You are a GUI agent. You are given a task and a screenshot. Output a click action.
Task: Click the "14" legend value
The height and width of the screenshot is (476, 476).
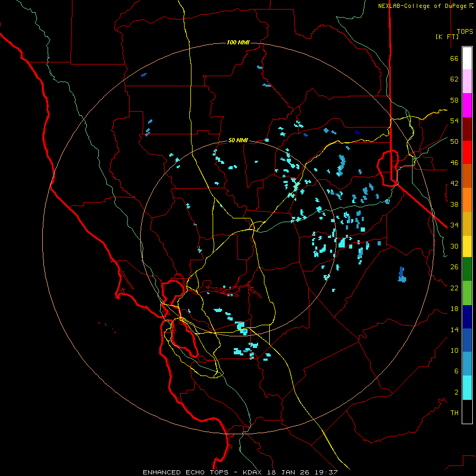click(454, 329)
